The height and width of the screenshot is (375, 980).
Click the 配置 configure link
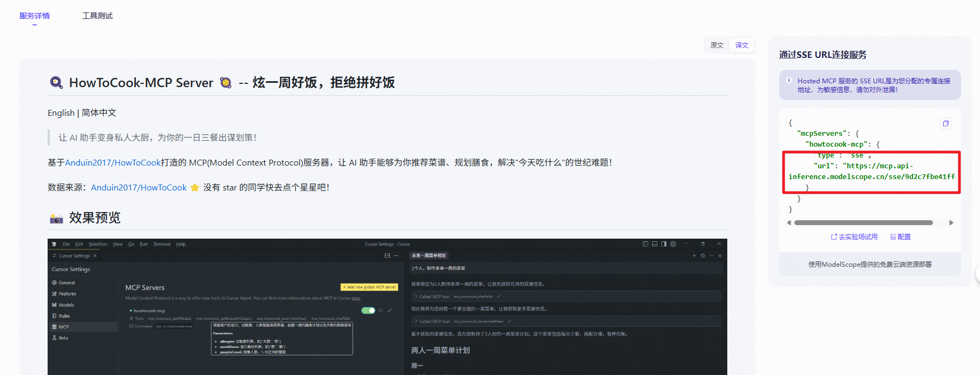tap(900, 237)
